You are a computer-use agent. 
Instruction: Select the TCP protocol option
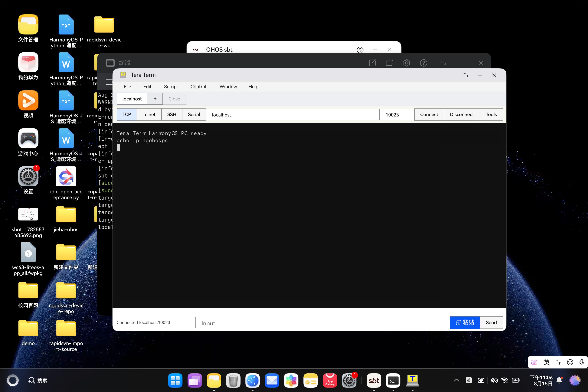pyautogui.click(x=127, y=115)
